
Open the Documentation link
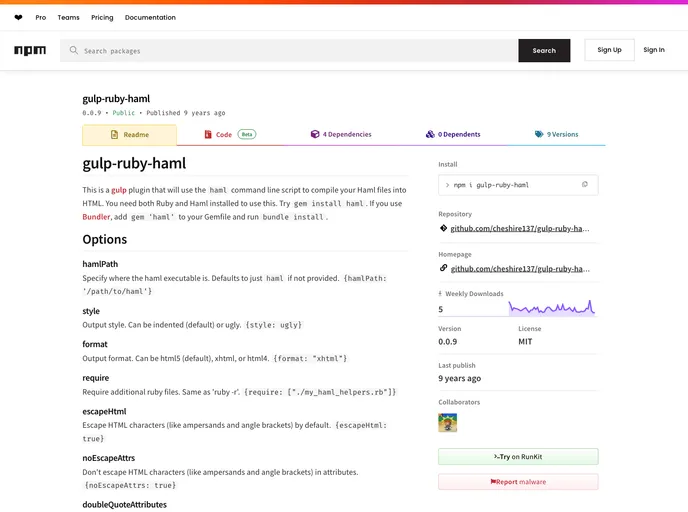coord(150,18)
